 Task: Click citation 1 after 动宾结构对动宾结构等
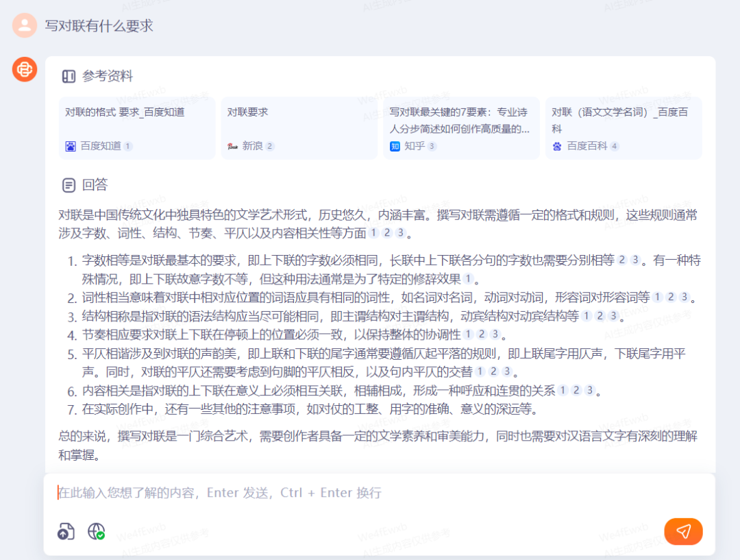pyautogui.click(x=587, y=316)
